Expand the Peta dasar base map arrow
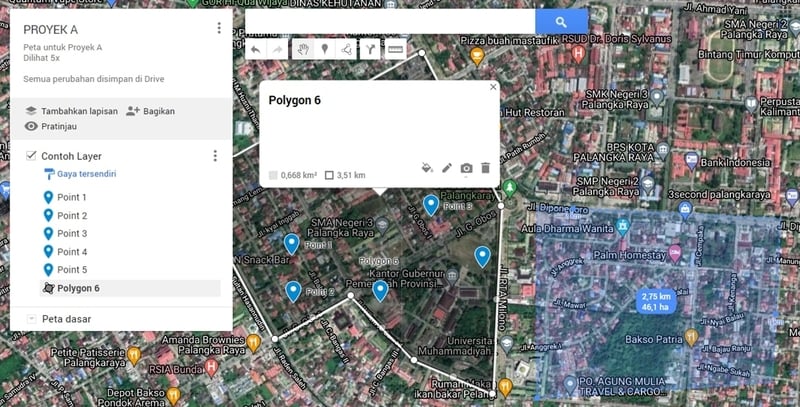800x407 pixels. tap(31, 319)
